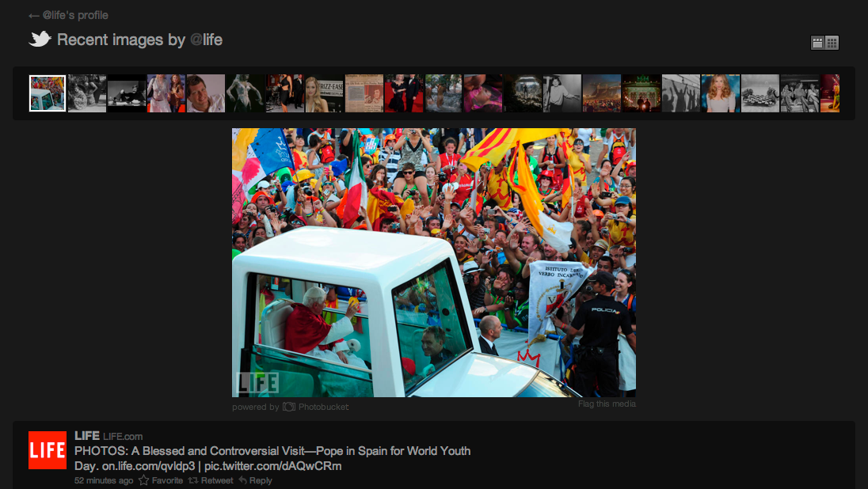
Task: Open the red LIFE avatar logo
Action: point(48,450)
